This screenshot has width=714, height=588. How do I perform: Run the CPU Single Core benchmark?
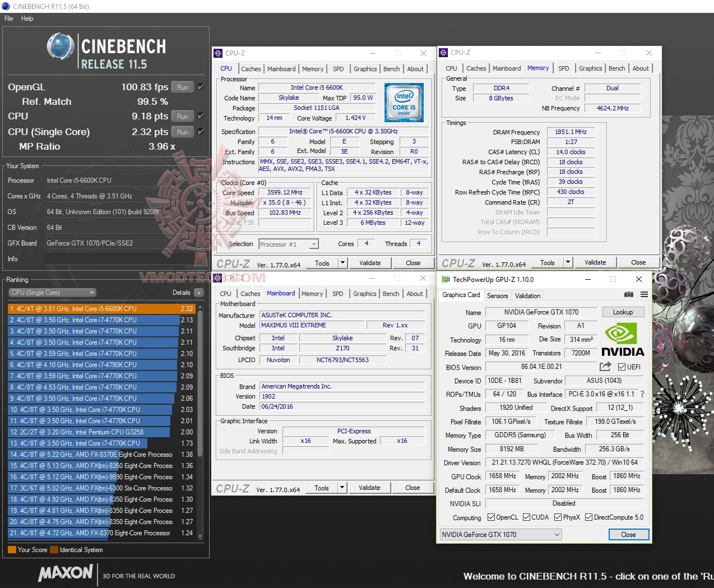[183, 132]
